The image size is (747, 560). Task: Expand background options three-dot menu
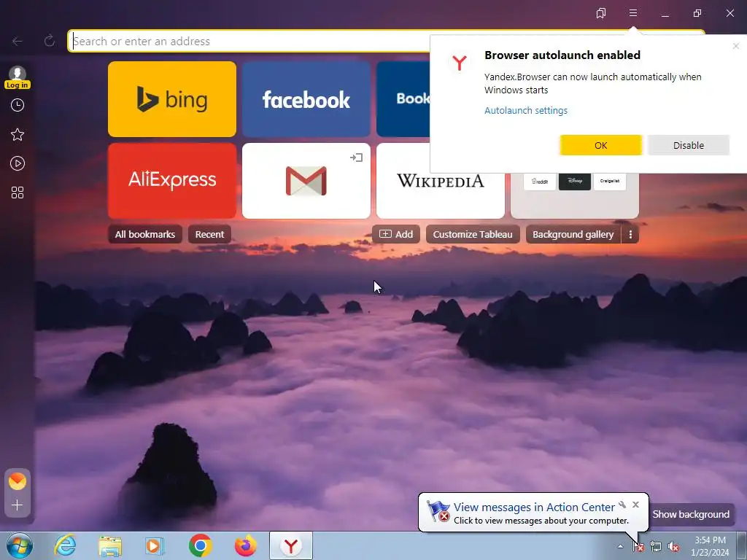point(630,234)
